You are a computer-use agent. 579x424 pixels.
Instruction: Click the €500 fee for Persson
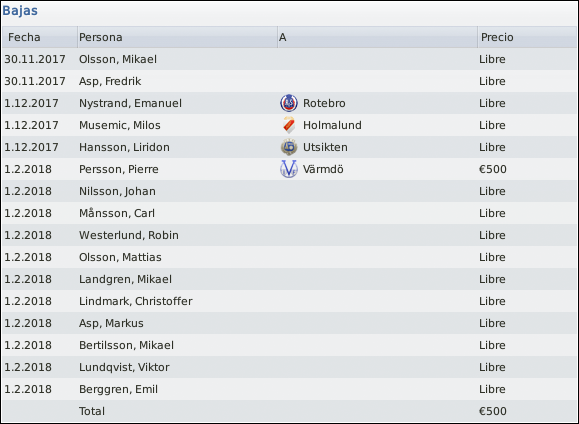tap(493, 169)
